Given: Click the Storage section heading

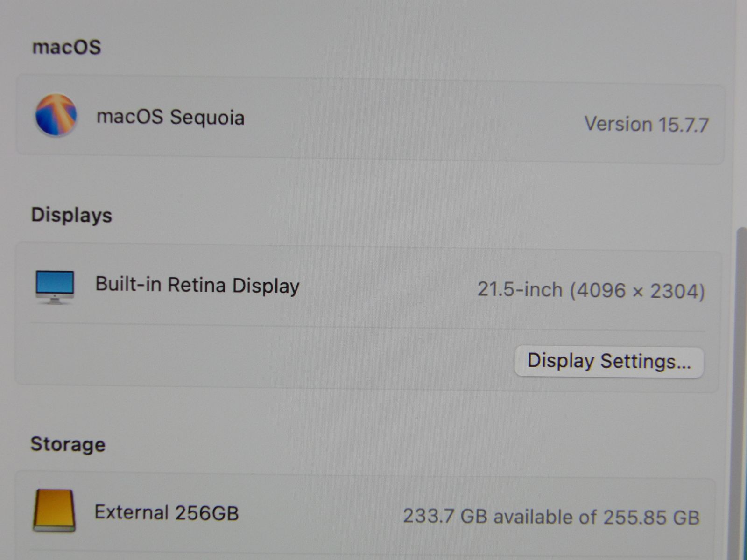Looking at the screenshot, I should (68, 444).
